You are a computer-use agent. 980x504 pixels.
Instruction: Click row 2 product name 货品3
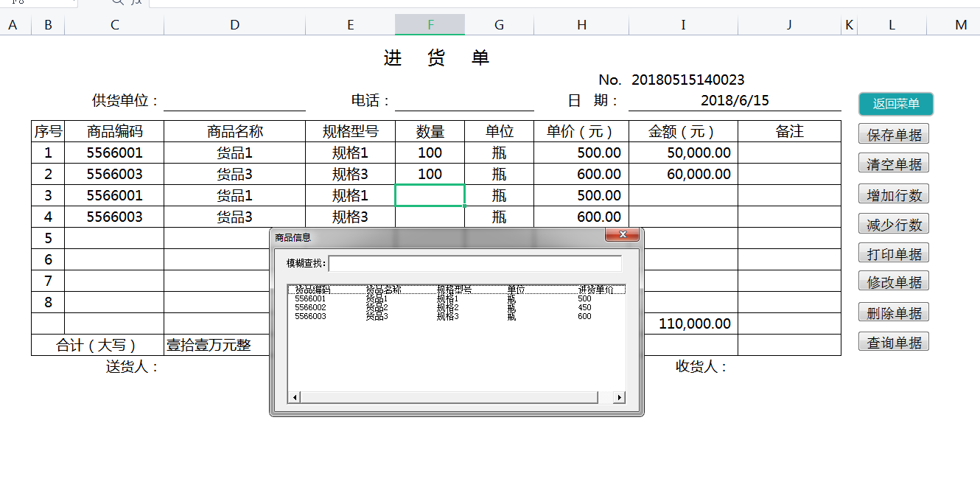click(235, 174)
